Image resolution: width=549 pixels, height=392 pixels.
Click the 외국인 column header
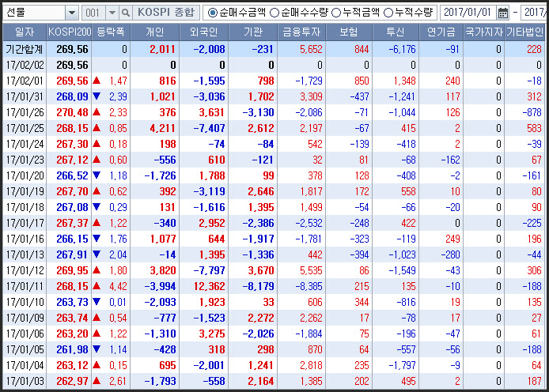(204, 32)
